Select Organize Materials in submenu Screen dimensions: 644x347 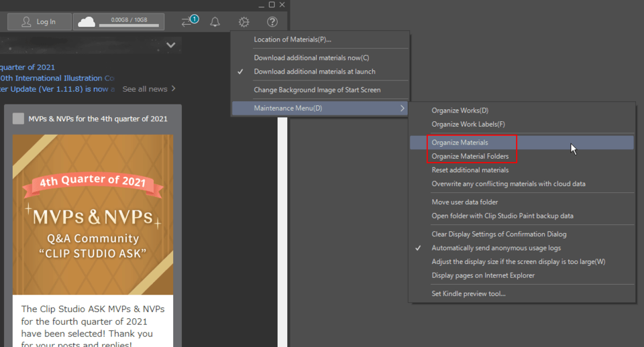[x=522, y=143]
